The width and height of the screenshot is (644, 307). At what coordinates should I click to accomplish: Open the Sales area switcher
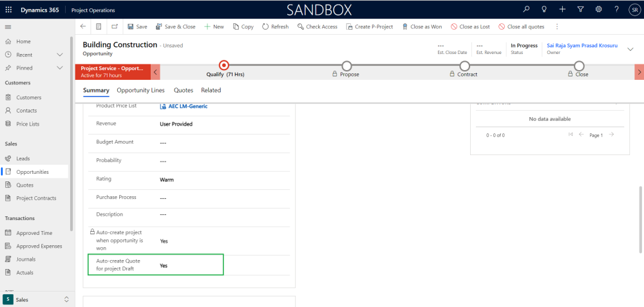pyautogui.click(x=37, y=300)
